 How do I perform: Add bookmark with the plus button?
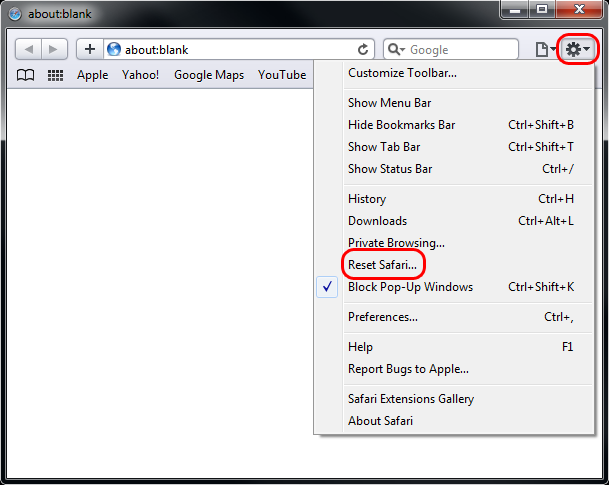point(90,49)
